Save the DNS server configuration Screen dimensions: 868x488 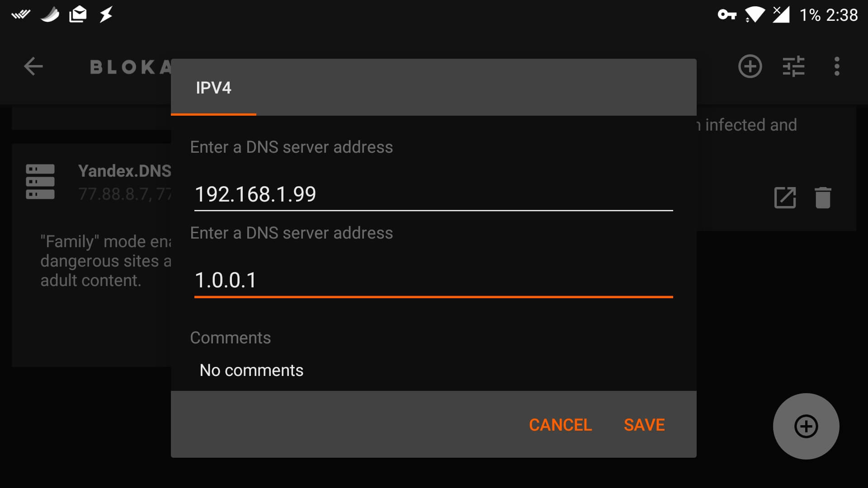[644, 425]
